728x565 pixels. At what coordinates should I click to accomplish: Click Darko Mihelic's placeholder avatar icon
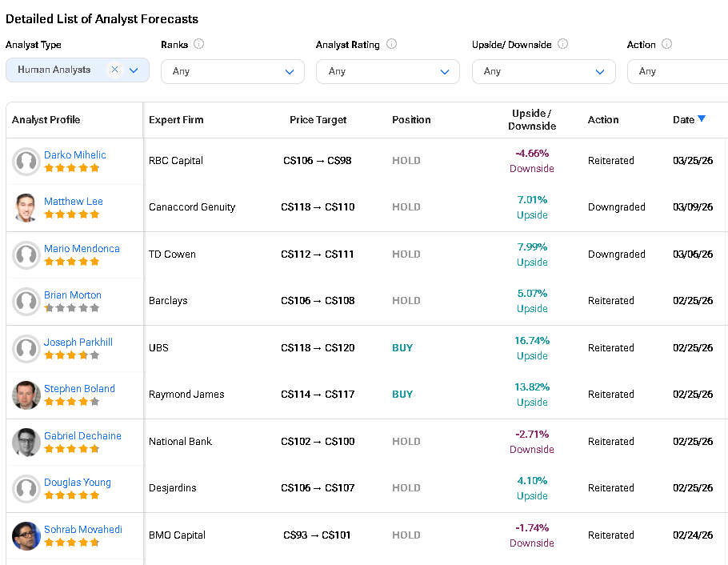(x=26, y=161)
